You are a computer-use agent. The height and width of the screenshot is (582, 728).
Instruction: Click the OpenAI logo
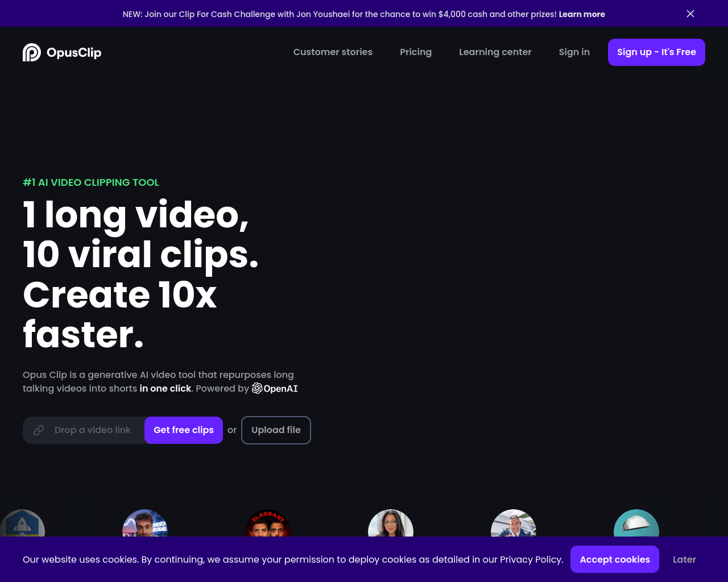tap(275, 388)
